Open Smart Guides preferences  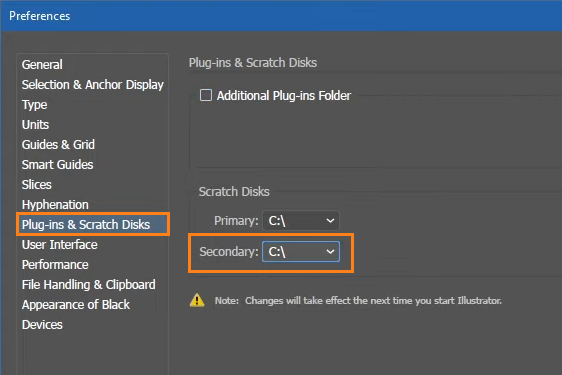(x=57, y=165)
